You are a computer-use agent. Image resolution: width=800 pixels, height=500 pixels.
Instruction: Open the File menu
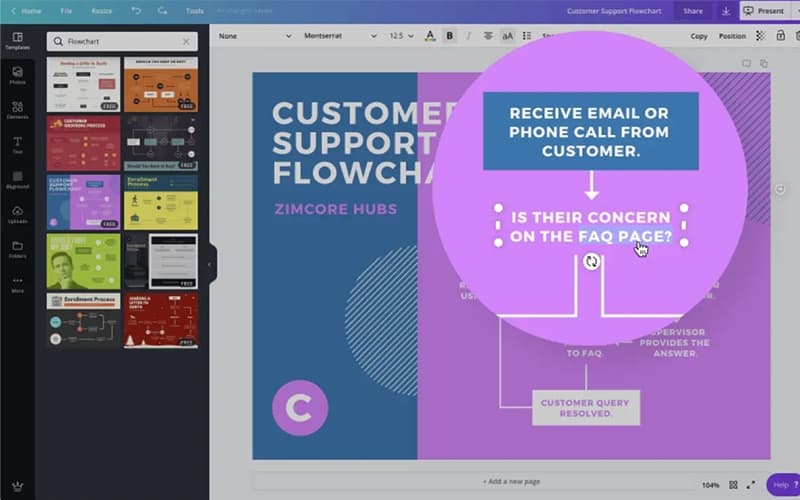pos(66,11)
